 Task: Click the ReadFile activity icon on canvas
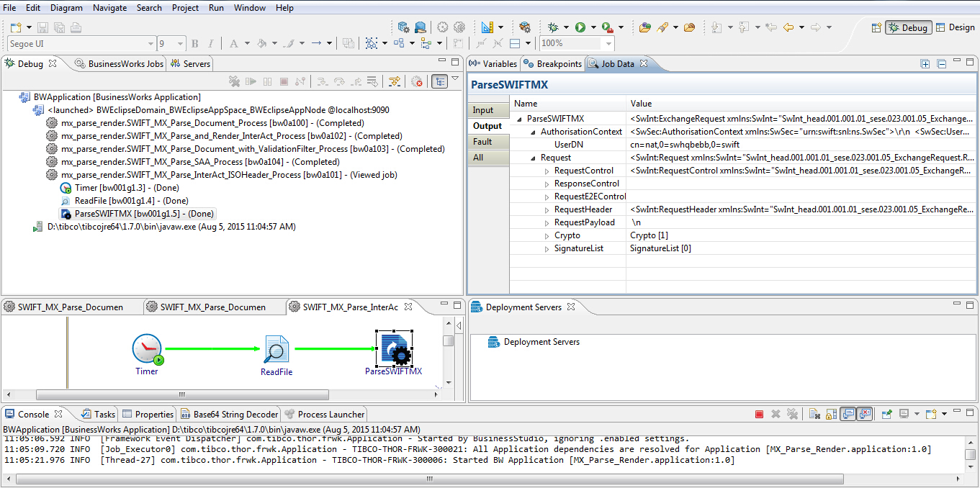point(277,350)
